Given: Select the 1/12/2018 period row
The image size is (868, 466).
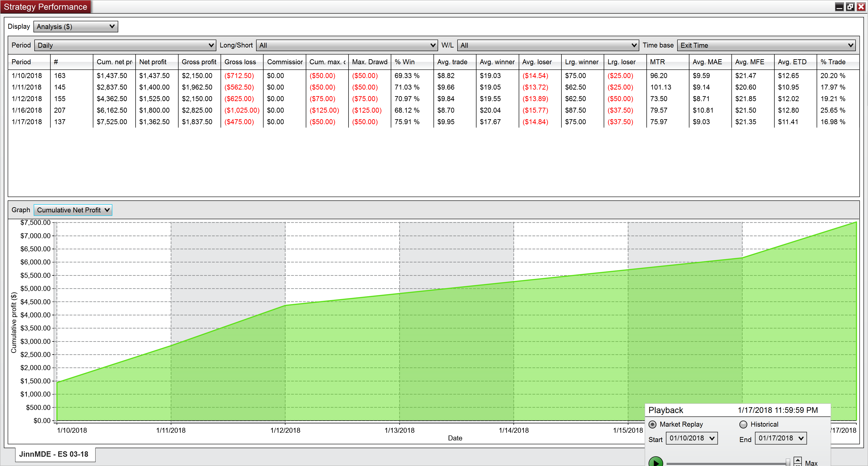Looking at the screenshot, I should 434,98.
